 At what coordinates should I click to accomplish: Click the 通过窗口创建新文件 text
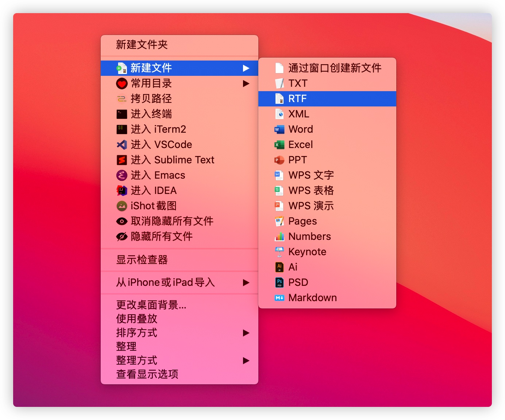point(335,68)
